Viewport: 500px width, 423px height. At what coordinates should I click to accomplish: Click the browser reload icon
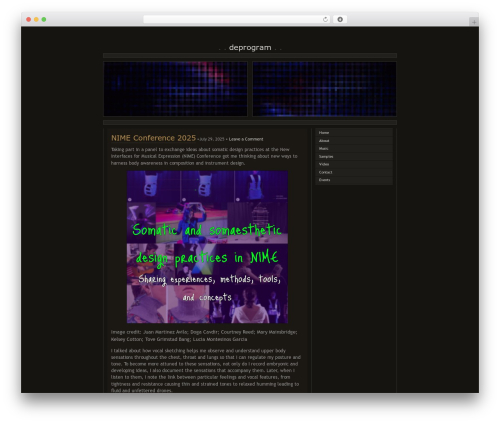[x=325, y=19]
